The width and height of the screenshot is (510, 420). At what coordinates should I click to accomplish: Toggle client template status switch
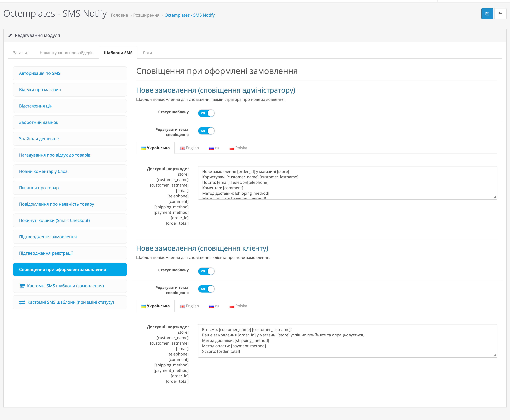coord(206,271)
